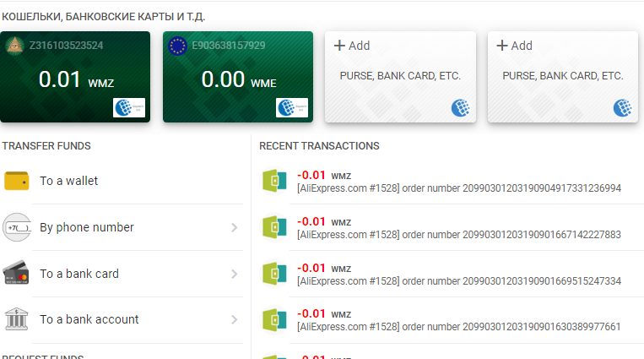The image size is (644, 359).
Task: Select transfer To a wallet
Action: pos(122,181)
